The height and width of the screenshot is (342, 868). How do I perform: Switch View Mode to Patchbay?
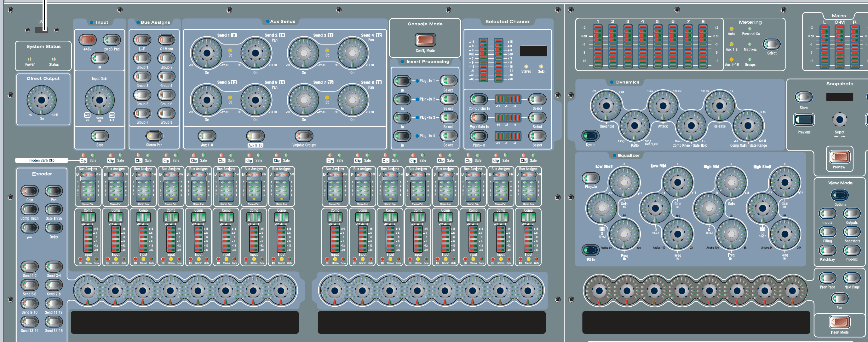[x=827, y=250]
